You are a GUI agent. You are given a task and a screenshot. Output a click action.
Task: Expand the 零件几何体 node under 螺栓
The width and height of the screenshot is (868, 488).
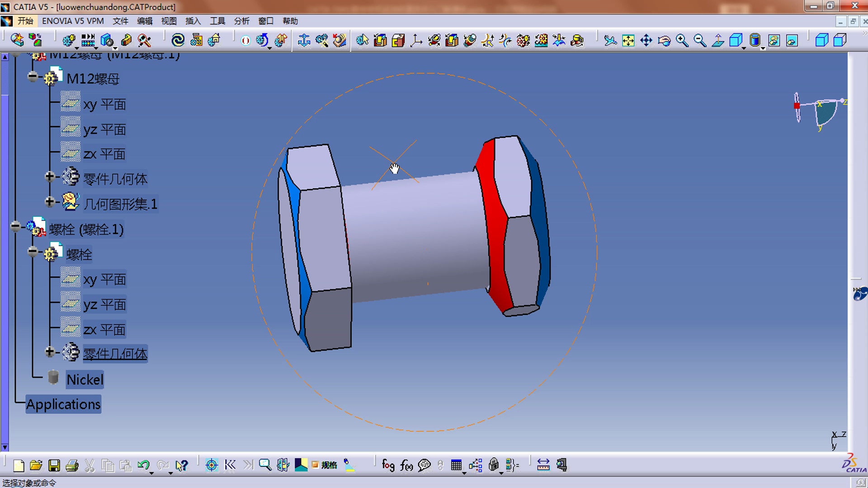coord(50,352)
